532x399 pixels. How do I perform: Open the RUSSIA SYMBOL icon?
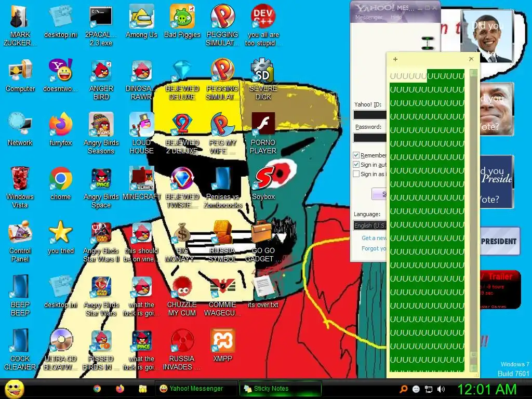point(222,241)
